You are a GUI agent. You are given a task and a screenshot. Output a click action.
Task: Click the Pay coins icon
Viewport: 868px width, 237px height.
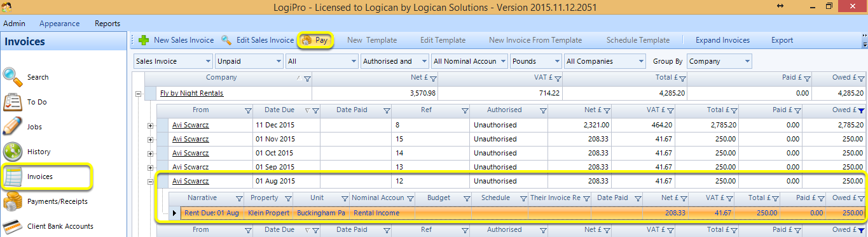[x=307, y=40]
